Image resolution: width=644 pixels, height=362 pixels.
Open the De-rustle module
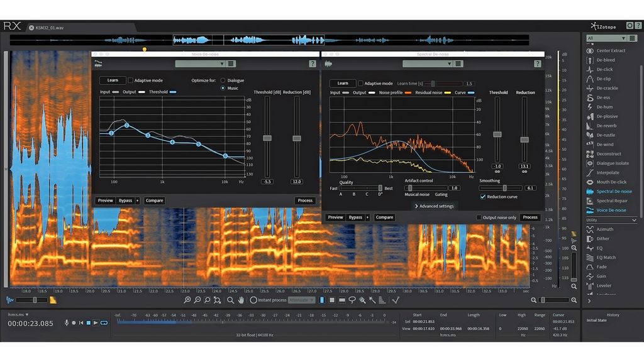point(601,135)
